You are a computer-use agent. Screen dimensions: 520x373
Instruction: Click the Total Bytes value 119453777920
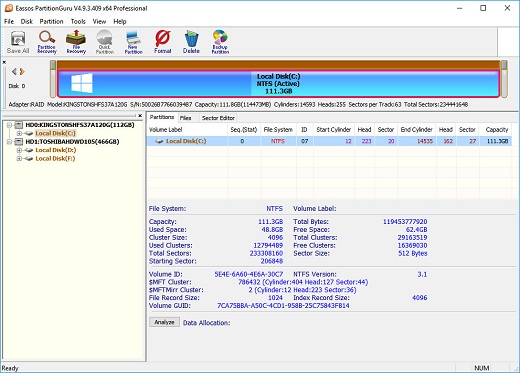pos(405,222)
